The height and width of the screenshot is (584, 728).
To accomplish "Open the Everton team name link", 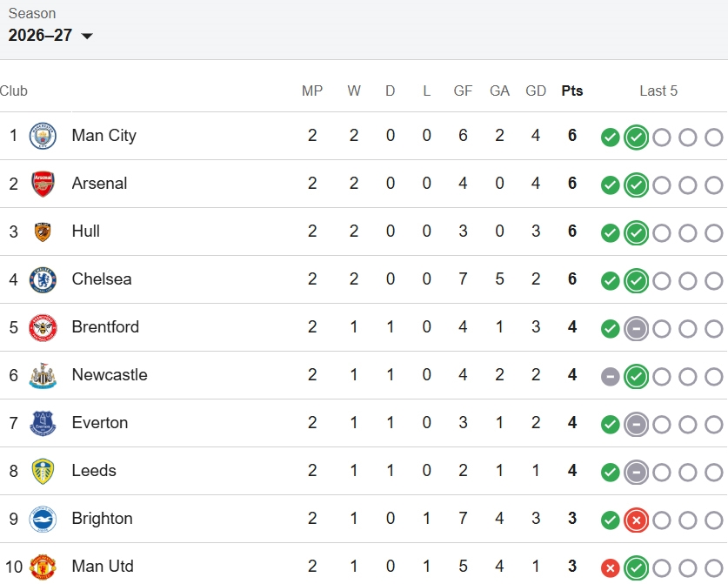I will (x=100, y=423).
